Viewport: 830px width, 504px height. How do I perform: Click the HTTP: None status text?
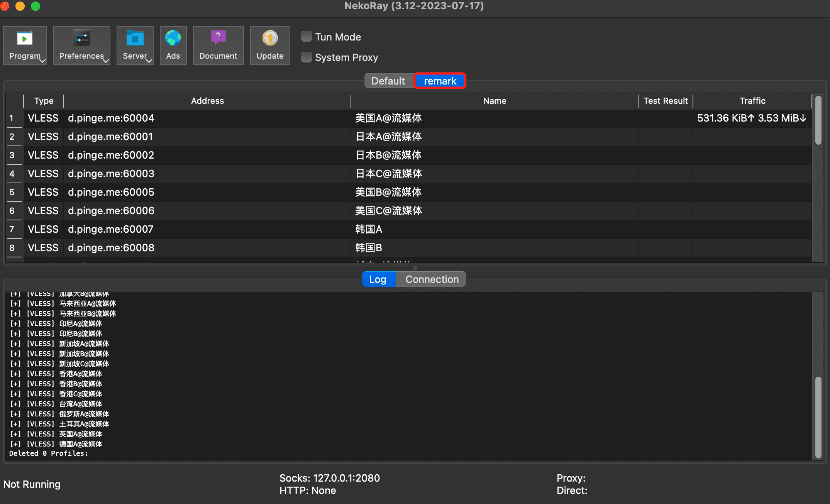pos(308,490)
